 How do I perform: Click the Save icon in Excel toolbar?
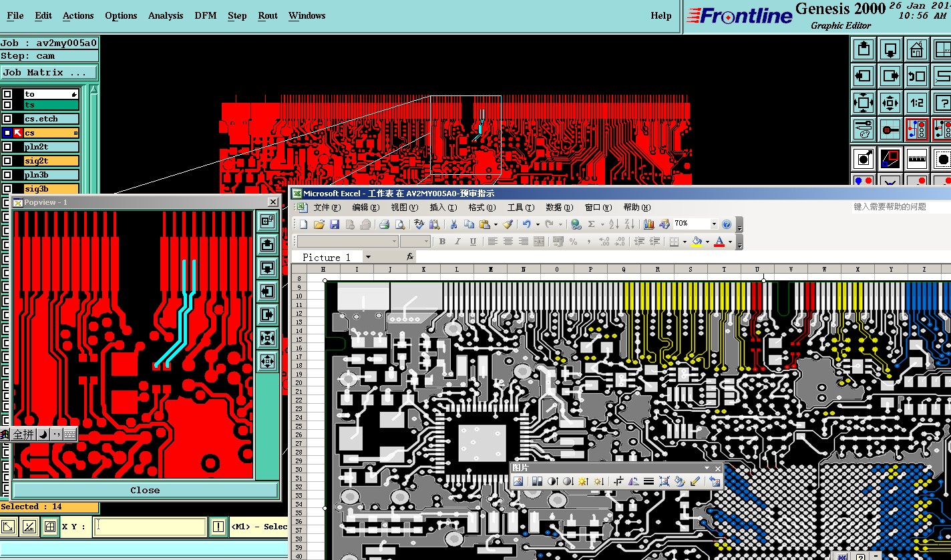coord(335,224)
